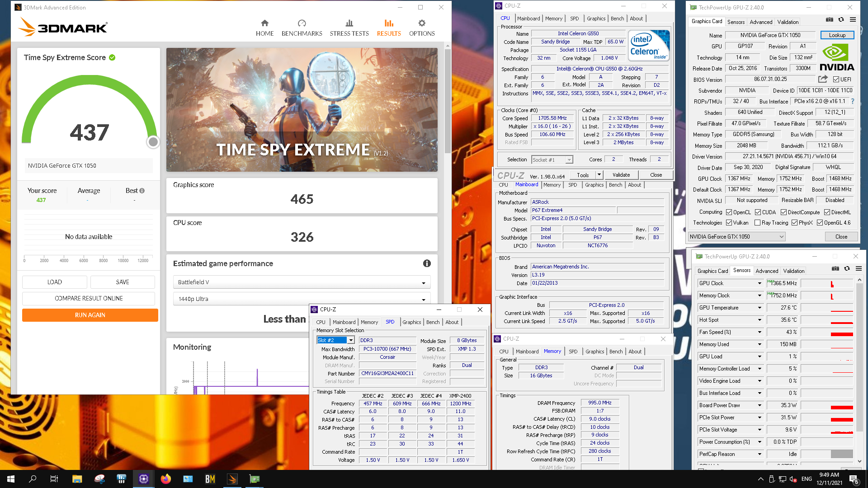Click the Bus Interface question mark in GPU-Z
868x488 pixels.
tap(853, 101)
